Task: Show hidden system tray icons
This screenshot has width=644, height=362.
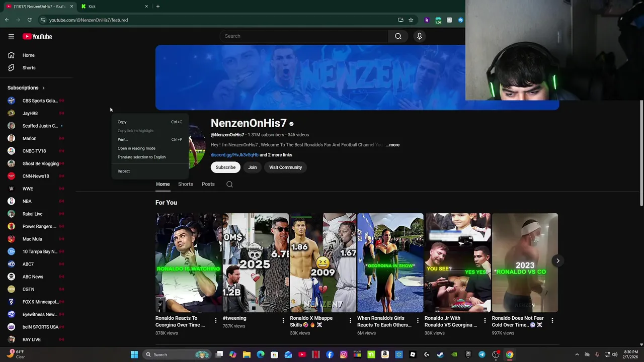Action: pos(577,354)
